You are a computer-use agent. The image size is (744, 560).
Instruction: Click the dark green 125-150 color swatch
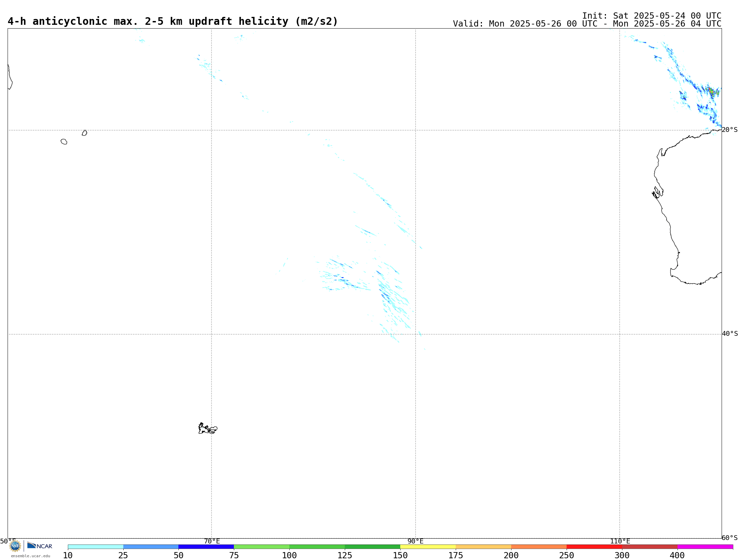click(372, 547)
